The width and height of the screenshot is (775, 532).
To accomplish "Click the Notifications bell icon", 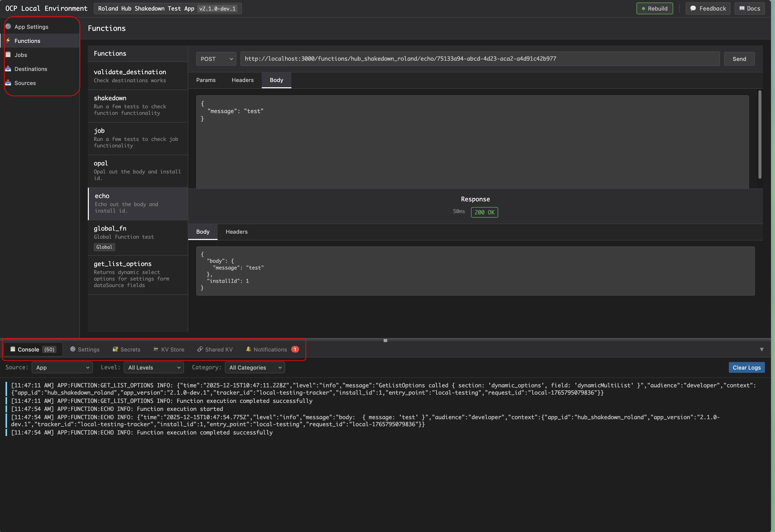I will 248,349.
